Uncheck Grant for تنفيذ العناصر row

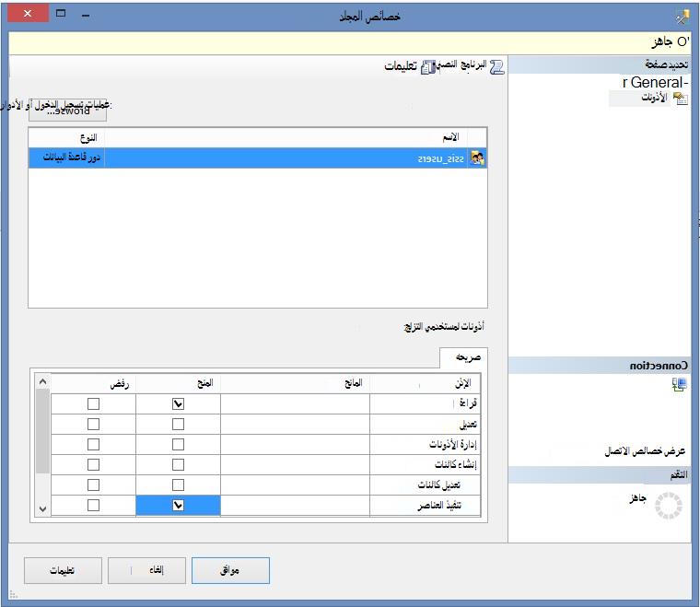pos(178,506)
